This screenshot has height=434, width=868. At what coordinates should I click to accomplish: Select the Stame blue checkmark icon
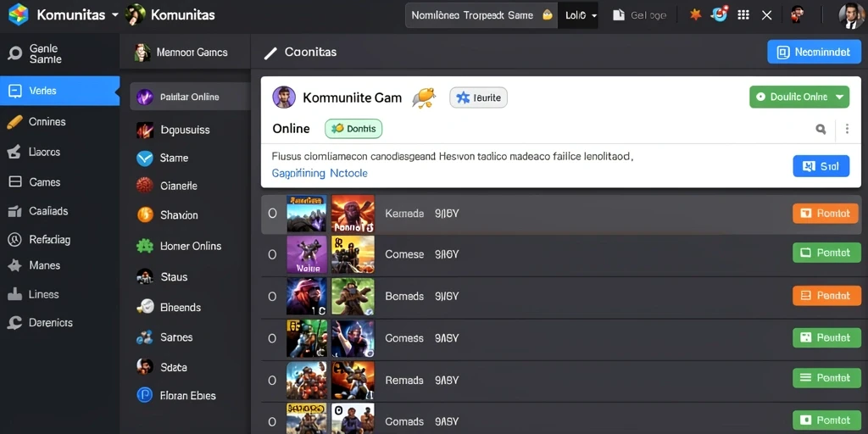coord(144,159)
